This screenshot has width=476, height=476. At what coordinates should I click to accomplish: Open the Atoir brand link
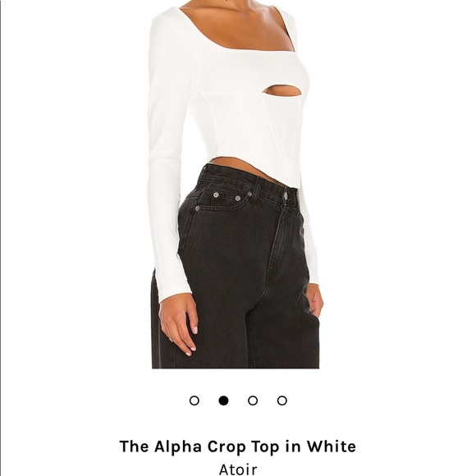(x=238, y=469)
